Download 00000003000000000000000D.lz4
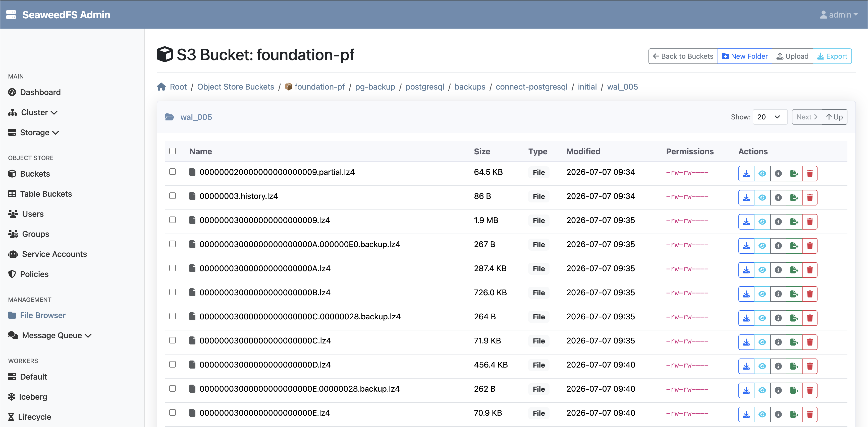The image size is (868, 427). [x=746, y=366]
